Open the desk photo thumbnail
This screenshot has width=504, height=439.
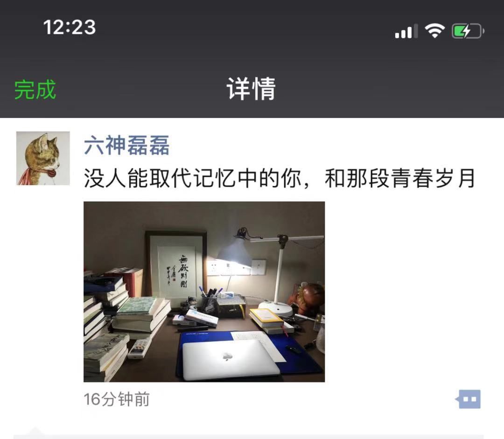204,292
